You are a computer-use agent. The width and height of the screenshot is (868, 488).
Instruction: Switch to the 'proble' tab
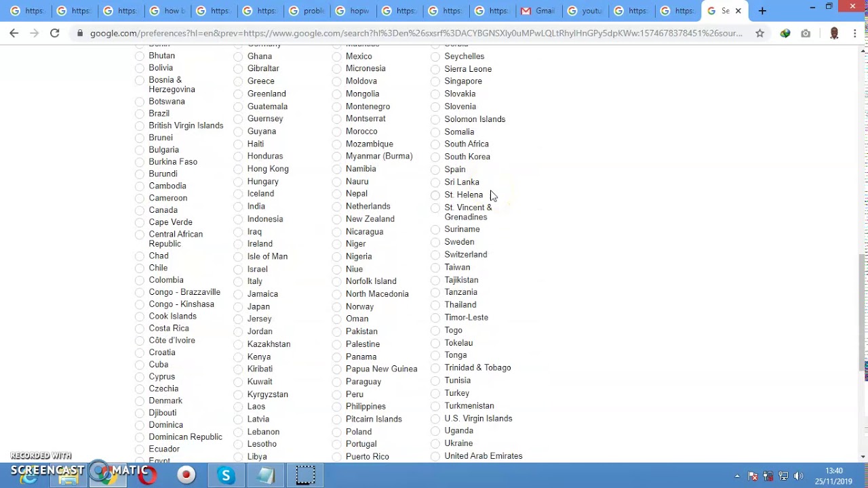click(x=306, y=11)
